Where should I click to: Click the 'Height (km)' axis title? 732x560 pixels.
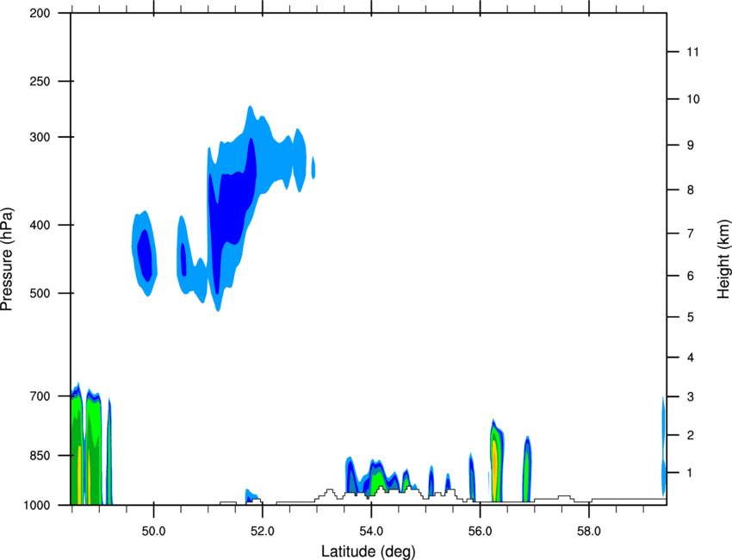click(x=723, y=259)
